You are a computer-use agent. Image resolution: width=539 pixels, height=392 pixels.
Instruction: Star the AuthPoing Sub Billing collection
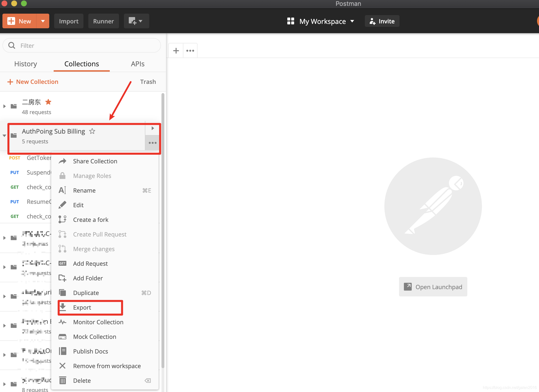[x=92, y=131]
